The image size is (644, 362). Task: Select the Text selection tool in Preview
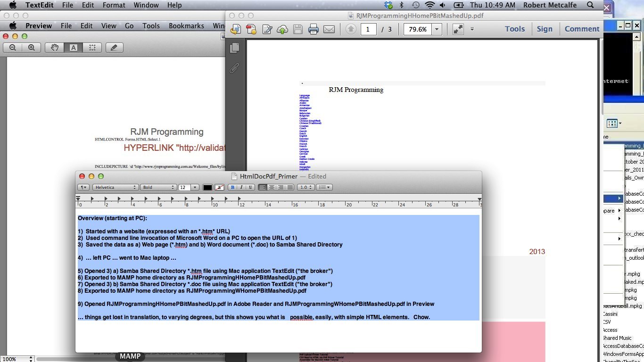click(x=74, y=48)
